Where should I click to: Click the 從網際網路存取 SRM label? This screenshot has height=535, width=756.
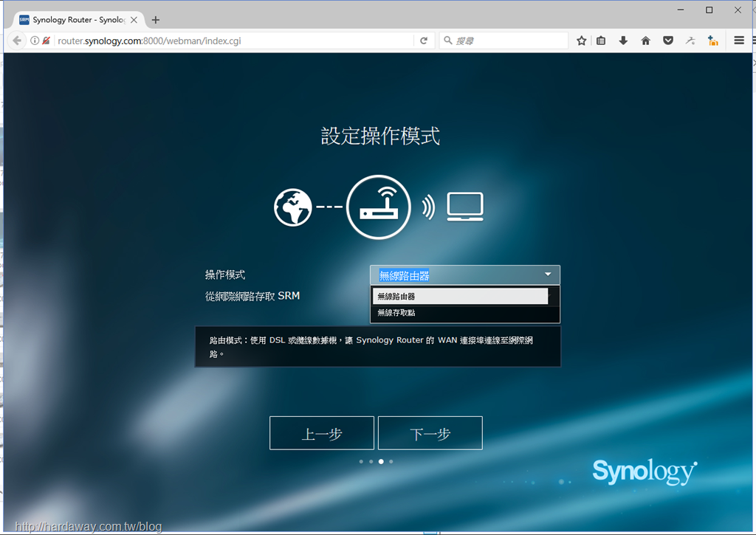pyautogui.click(x=252, y=296)
